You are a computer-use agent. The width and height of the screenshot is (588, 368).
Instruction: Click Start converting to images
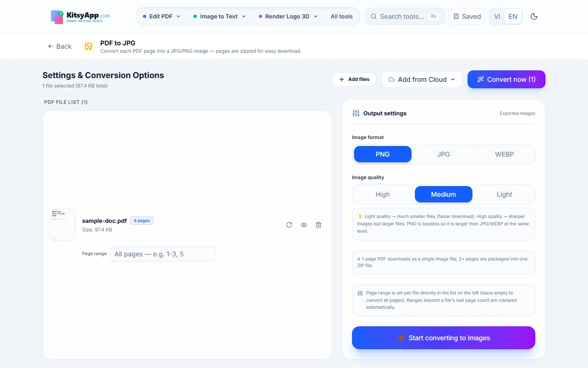(443, 338)
